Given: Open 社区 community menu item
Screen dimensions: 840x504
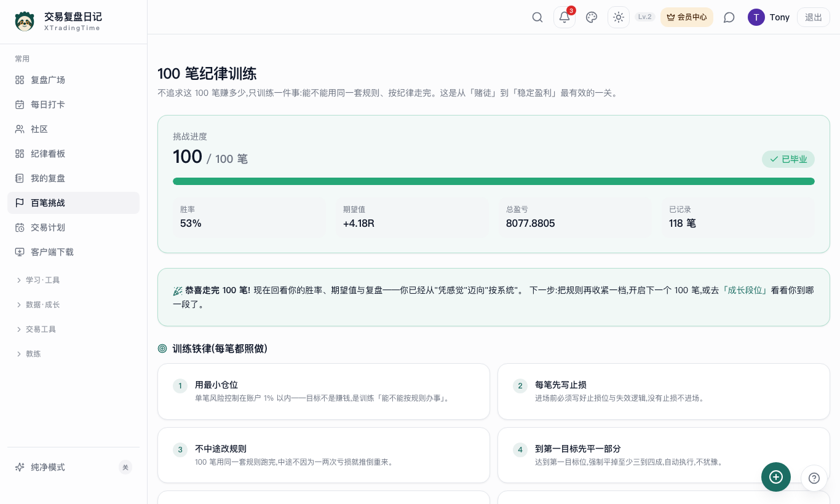Looking at the screenshot, I should (73, 129).
